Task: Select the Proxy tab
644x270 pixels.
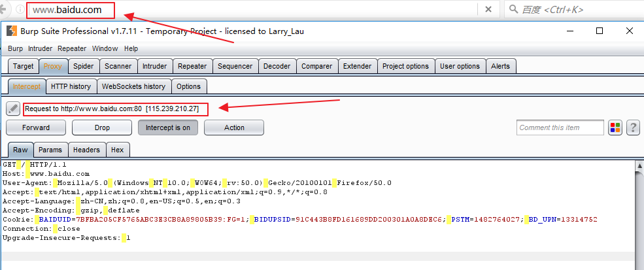Action: [52, 66]
